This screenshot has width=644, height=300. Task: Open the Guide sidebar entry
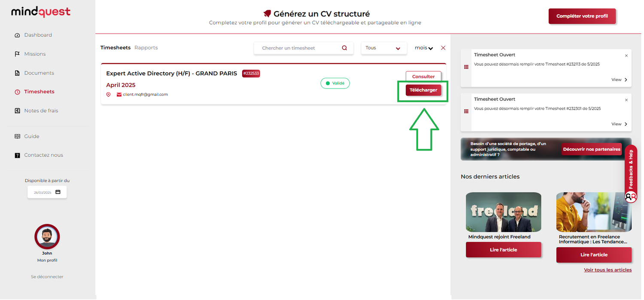(32, 137)
